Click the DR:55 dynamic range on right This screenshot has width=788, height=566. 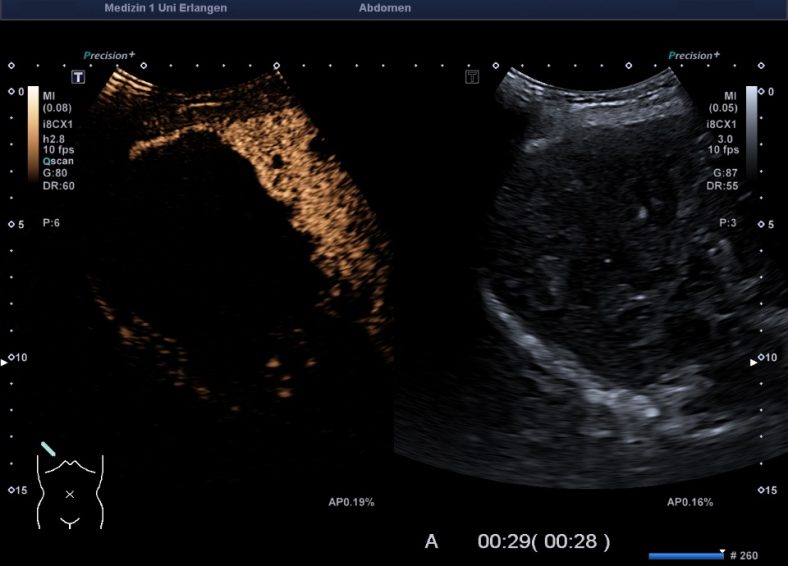click(x=722, y=186)
